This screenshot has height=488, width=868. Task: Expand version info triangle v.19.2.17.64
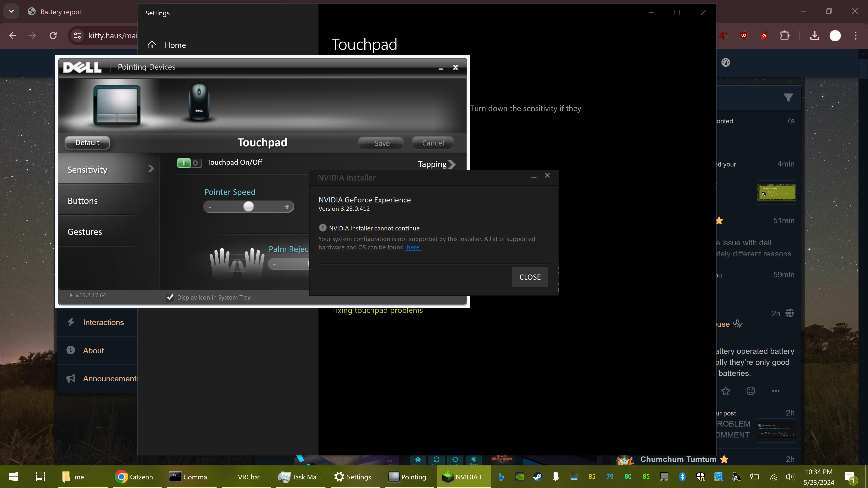pos(71,295)
